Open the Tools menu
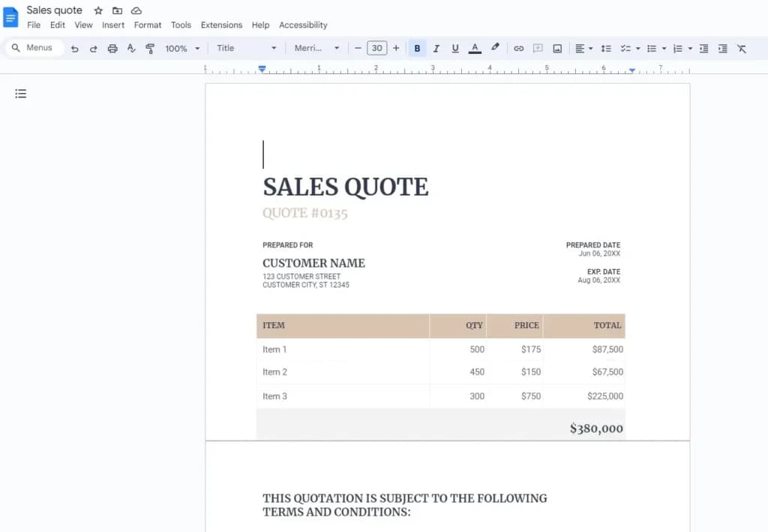The height and width of the screenshot is (532, 768). [x=181, y=25]
